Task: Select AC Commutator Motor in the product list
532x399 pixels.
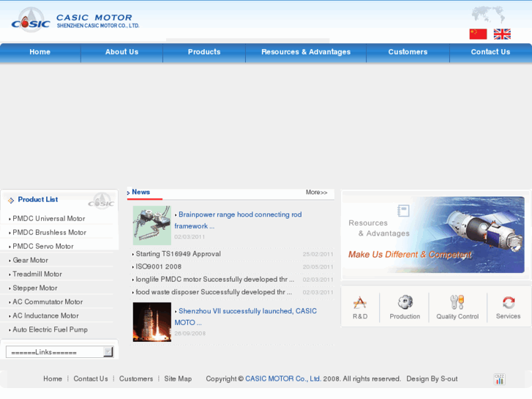Action: 48,302
